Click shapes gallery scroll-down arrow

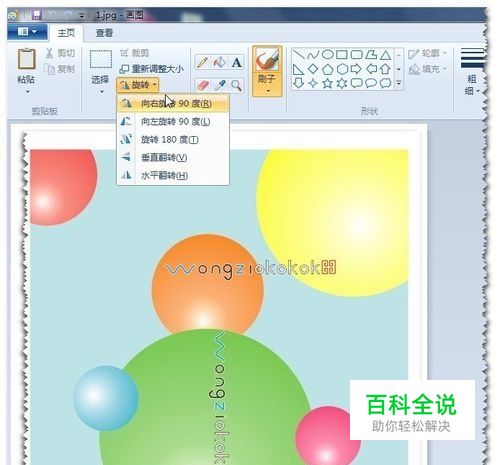click(399, 69)
